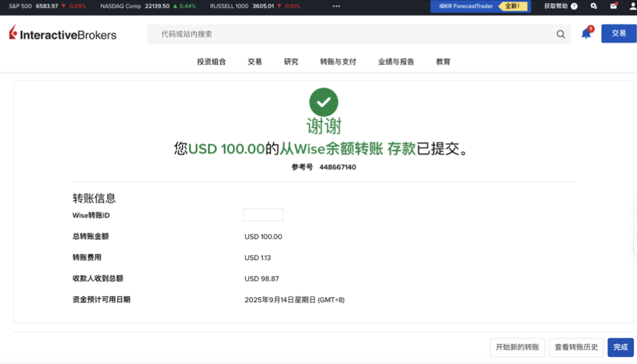Open the 业绩与报告 menu
The width and height of the screenshot is (637, 364).
[x=396, y=62]
